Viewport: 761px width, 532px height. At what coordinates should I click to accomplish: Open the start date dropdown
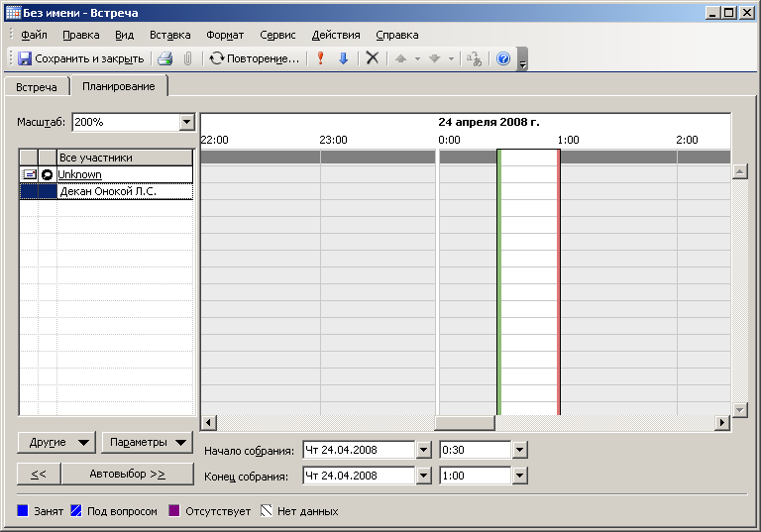click(423, 450)
